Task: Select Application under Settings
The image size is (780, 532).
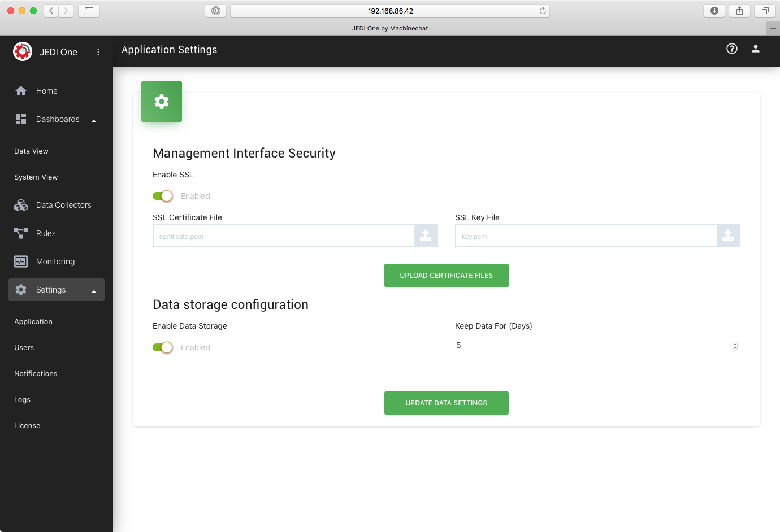Action: [x=33, y=321]
